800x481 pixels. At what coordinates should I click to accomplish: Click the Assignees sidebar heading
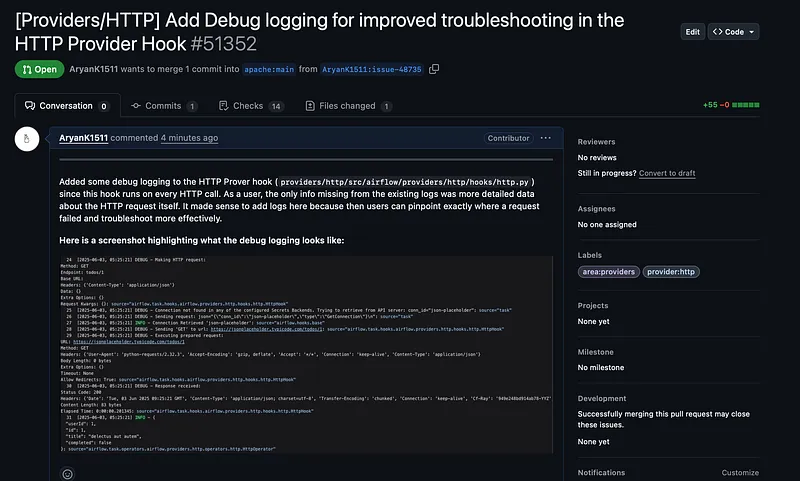[596, 209]
